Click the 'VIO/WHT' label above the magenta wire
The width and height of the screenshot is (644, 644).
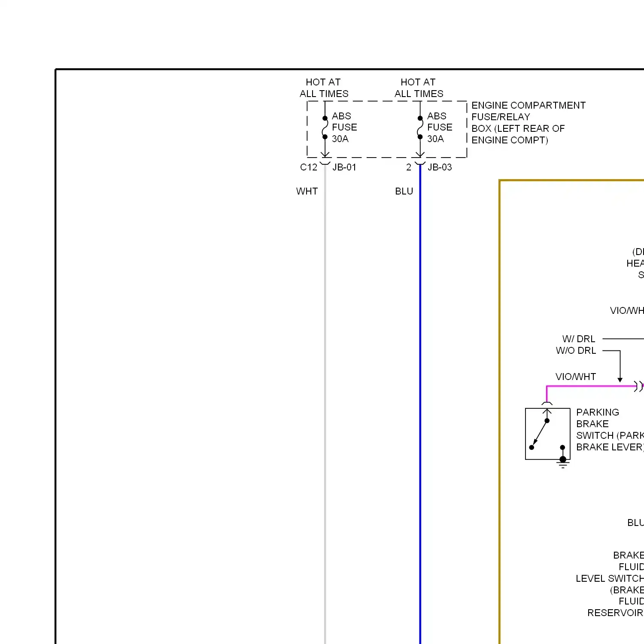(576, 377)
